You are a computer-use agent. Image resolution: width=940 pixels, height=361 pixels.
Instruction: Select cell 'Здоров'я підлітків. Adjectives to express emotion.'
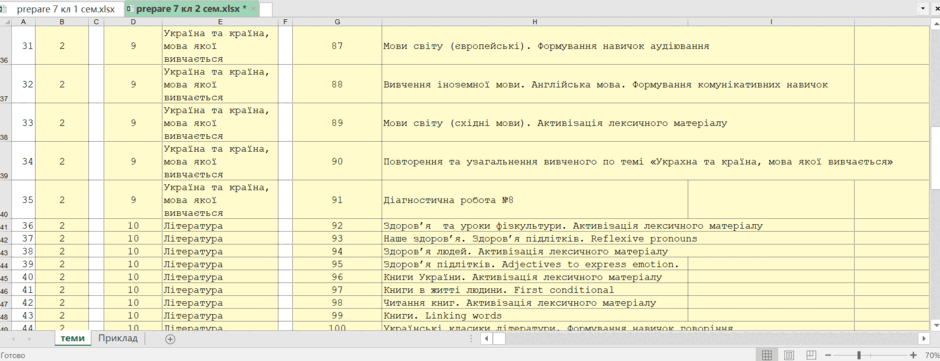535,264
